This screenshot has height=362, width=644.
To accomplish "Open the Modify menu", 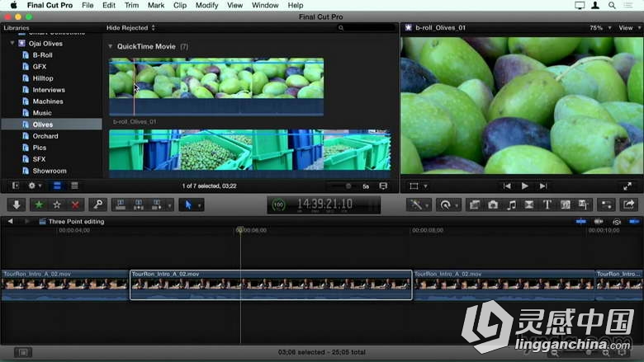I will [x=206, y=5].
